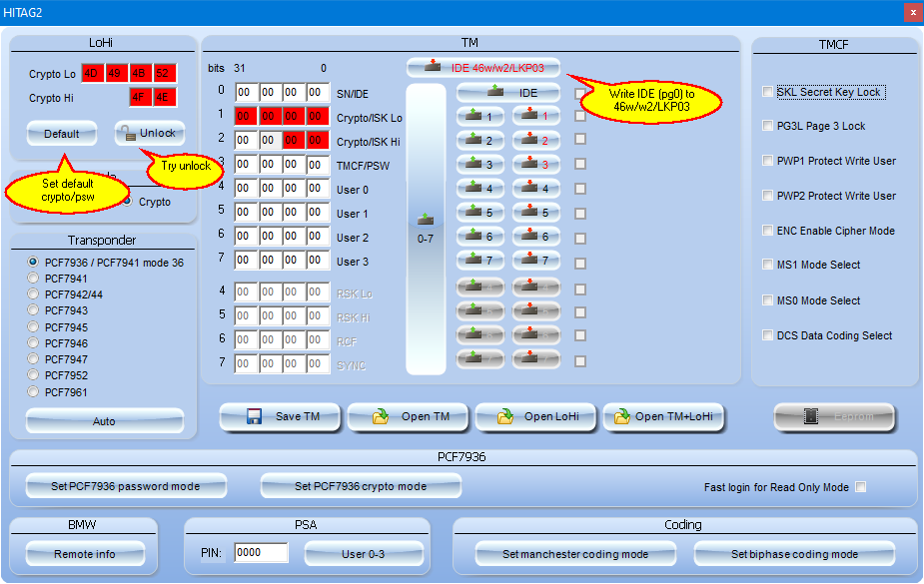This screenshot has height=584, width=924.
Task: Enable ENC Enable Cipher Mode checkbox
Action: (767, 231)
